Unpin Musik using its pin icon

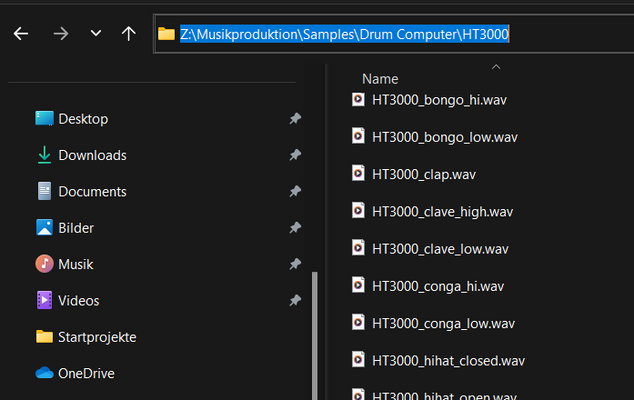tap(295, 264)
